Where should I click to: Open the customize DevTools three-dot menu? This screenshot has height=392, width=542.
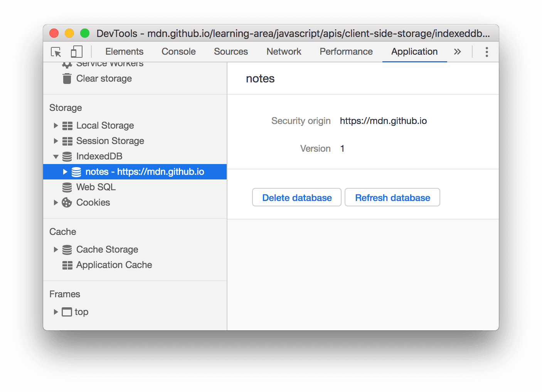tap(486, 51)
